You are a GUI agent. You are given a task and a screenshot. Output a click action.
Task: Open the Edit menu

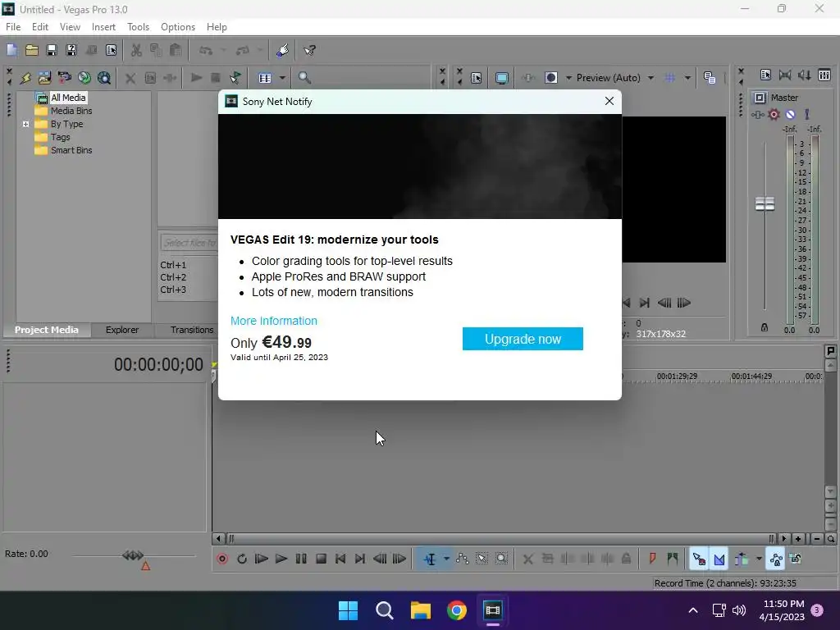pos(39,27)
